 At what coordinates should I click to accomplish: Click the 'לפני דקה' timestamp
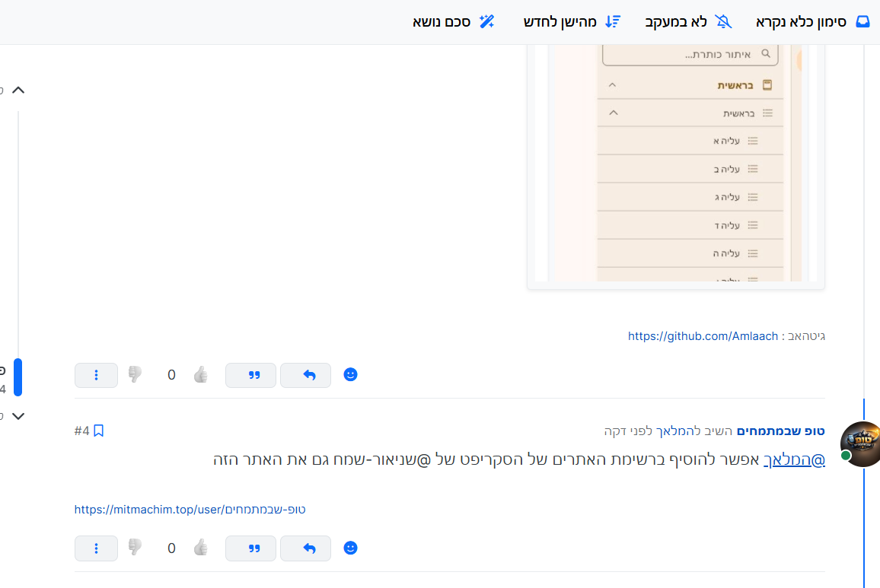coord(628,431)
